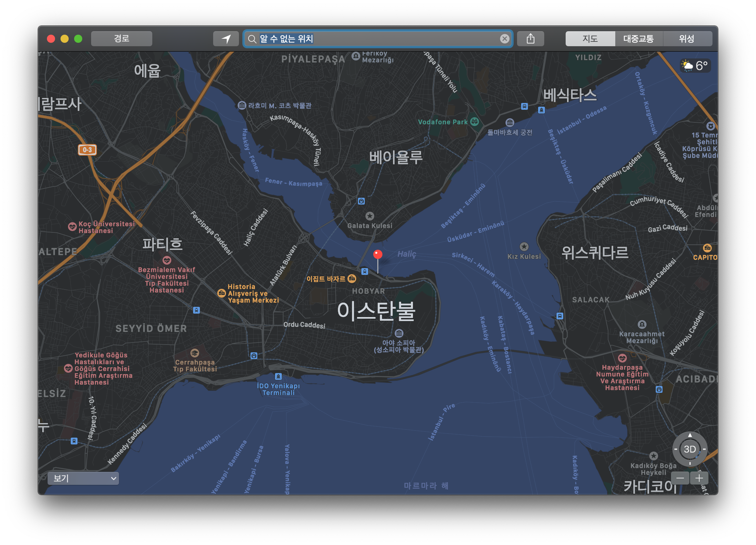756x545 pixels.
Task: Zoom out with the minus button
Action: coord(680,478)
